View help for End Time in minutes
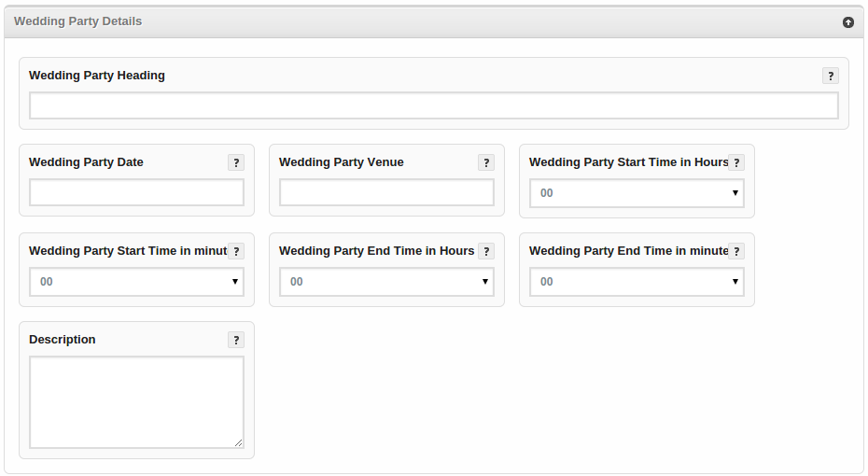Viewport: 868px width, 476px height. click(x=736, y=251)
